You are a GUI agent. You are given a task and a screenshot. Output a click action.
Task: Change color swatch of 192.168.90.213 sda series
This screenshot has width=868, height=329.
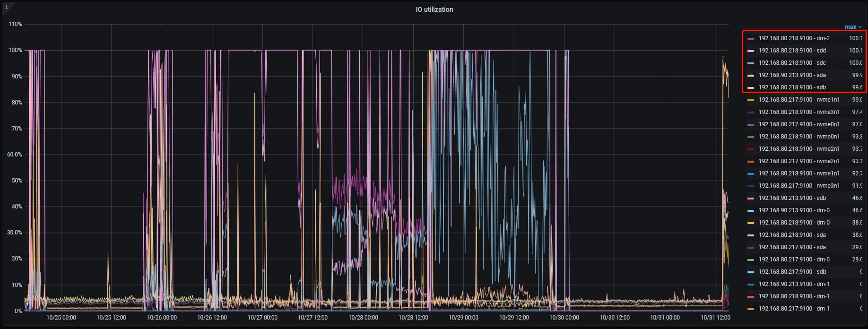751,75
